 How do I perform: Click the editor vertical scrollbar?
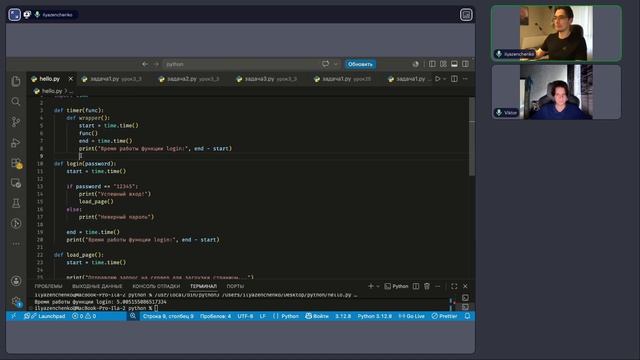(472, 137)
